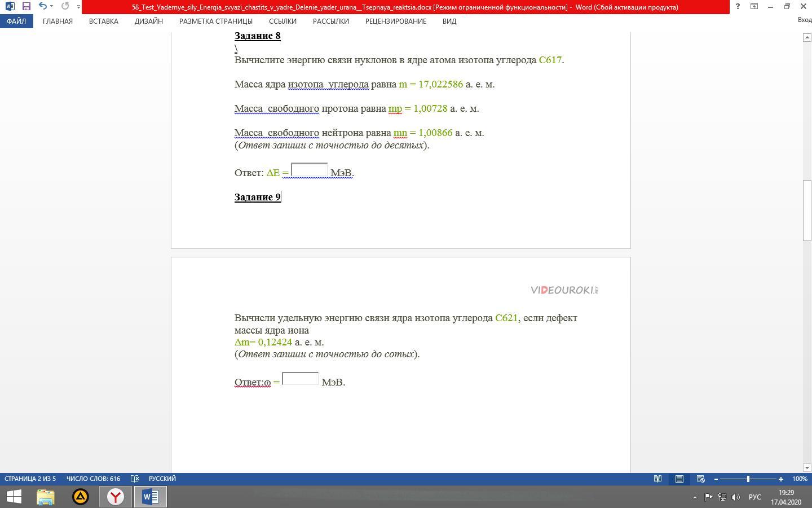This screenshot has height=508, width=812.
Task: Customize Quick Access Toolbar dropdown
Action: [x=78, y=7]
